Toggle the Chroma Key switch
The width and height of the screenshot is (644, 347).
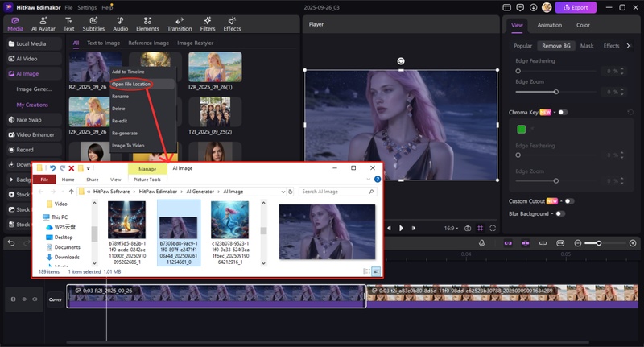tap(562, 113)
